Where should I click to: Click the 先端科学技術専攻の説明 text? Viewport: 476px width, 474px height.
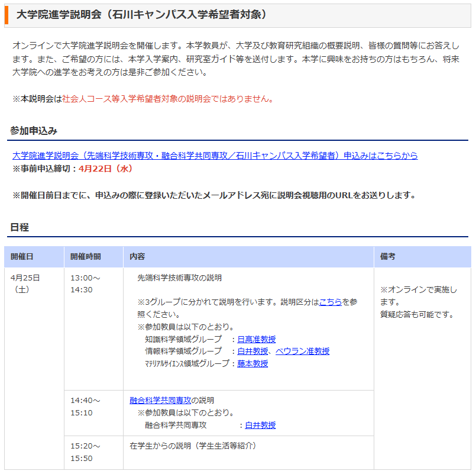(179, 278)
